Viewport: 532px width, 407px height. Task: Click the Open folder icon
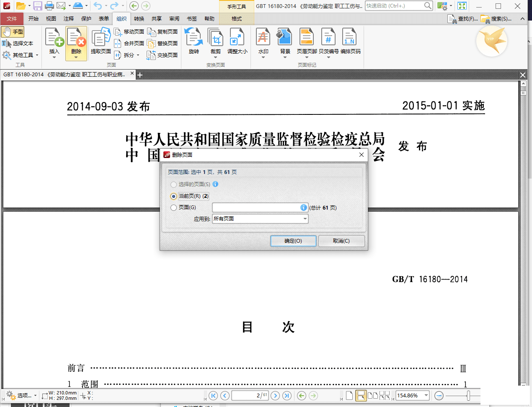pyautogui.click(x=21, y=6)
